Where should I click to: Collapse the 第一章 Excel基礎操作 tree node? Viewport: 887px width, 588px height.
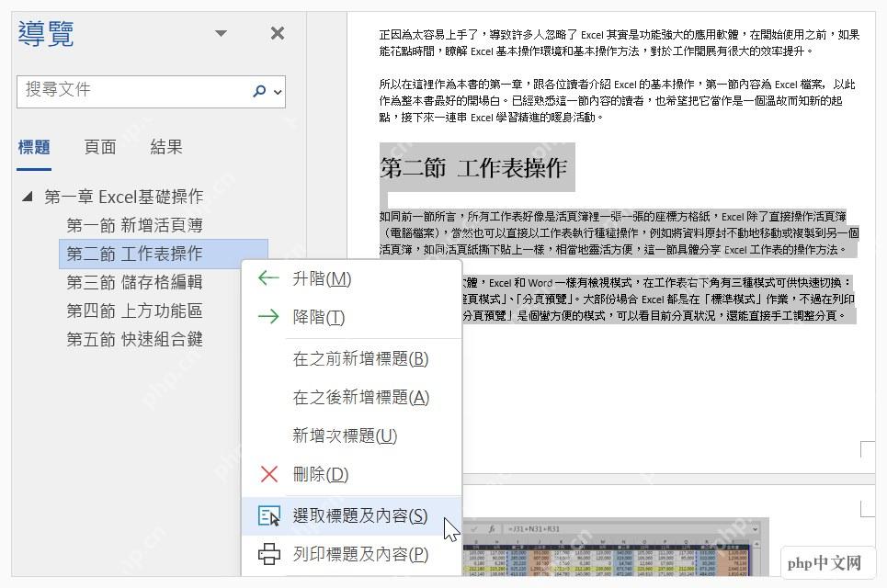point(27,197)
